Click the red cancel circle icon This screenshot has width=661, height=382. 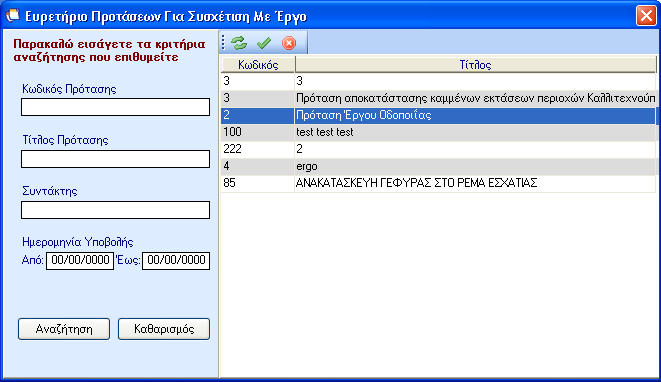pyautogui.click(x=289, y=43)
